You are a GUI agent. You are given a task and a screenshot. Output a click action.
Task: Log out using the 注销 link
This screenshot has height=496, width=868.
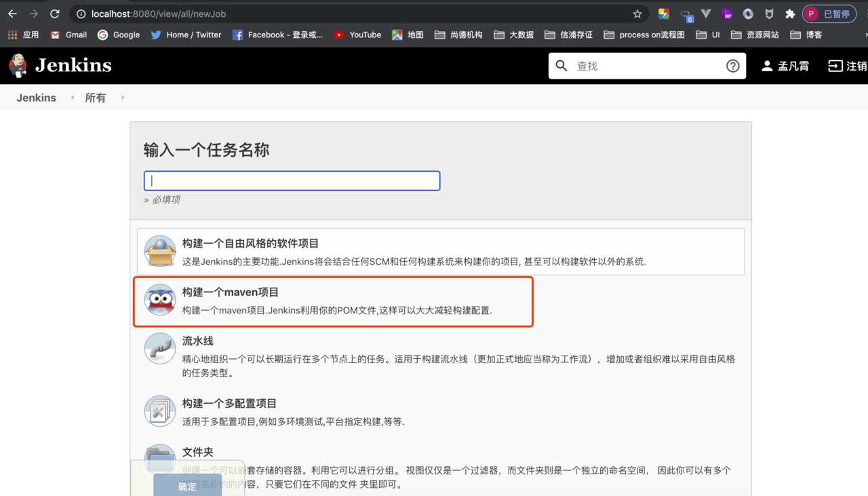point(848,66)
